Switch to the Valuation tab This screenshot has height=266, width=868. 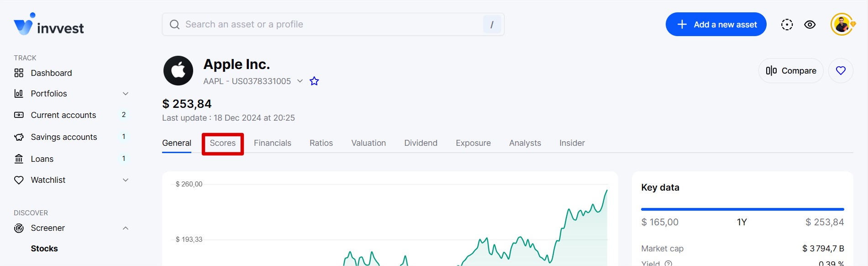point(368,143)
